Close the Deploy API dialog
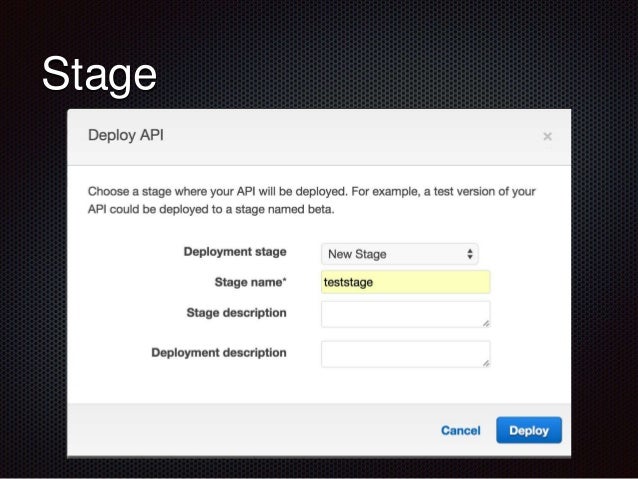Image resolution: width=638 pixels, height=479 pixels. point(547,136)
